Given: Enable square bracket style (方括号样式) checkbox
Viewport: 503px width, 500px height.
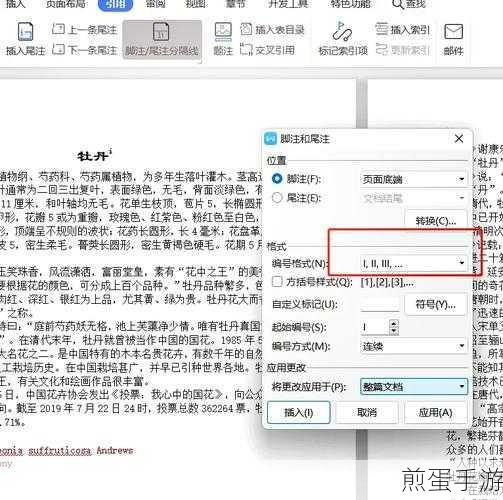Looking at the screenshot, I should [x=277, y=282].
